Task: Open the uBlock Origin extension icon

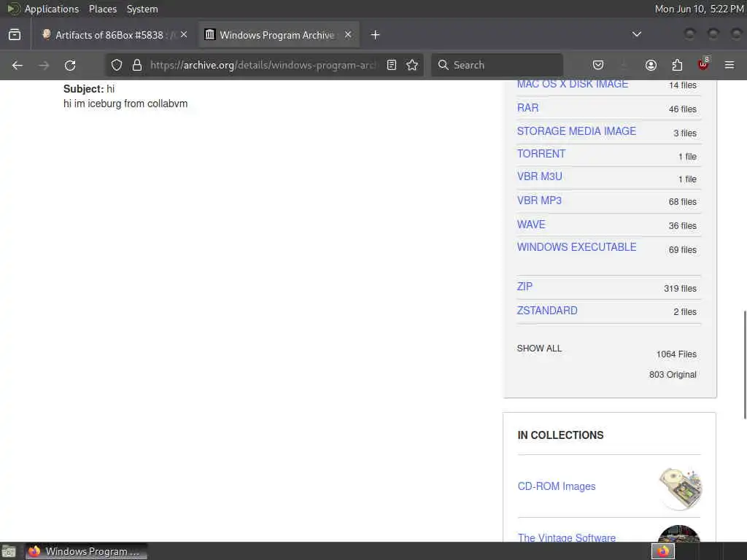Action: click(703, 65)
